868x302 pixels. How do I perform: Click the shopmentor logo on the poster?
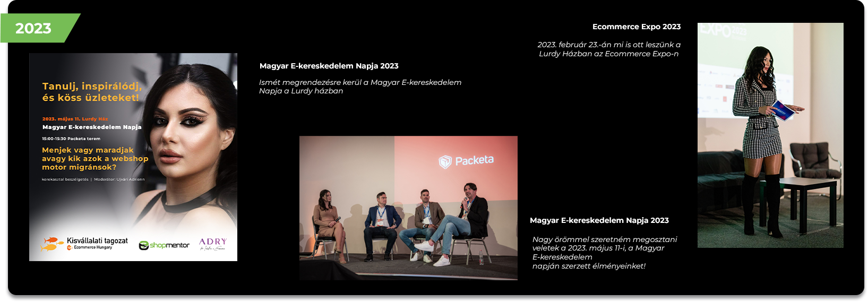[164, 245]
